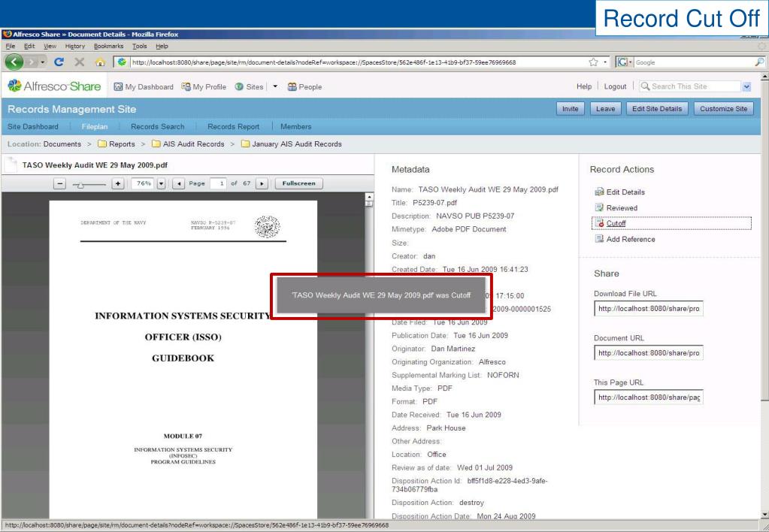This screenshot has height=532, width=769.
Task: Open the File menu
Action: [11, 46]
